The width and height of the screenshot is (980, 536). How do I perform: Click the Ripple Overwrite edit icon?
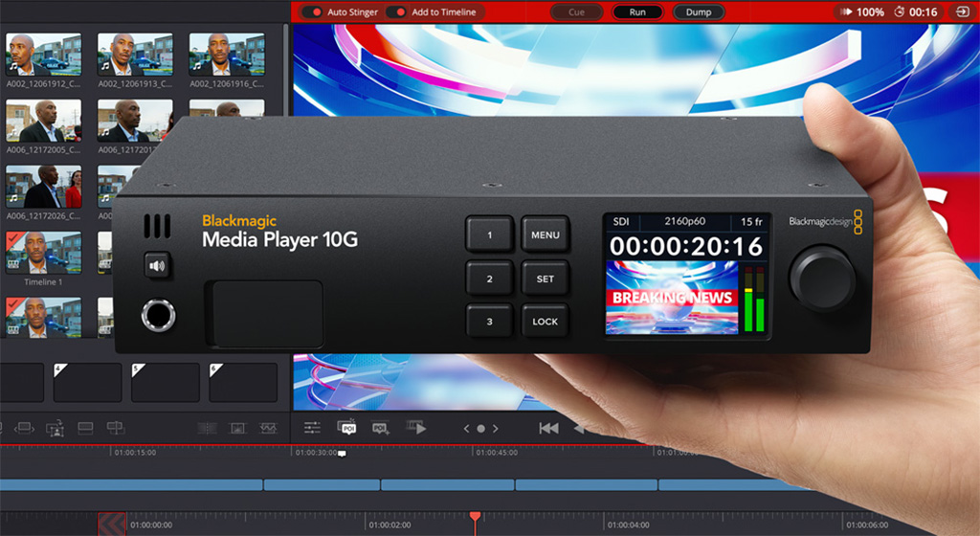[x=24, y=428]
